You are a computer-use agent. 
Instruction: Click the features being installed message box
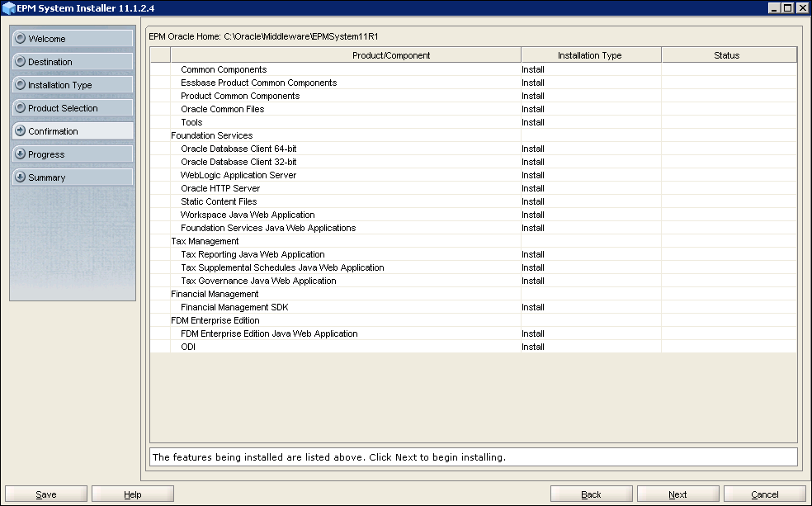pyautogui.click(x=474, y=456)
